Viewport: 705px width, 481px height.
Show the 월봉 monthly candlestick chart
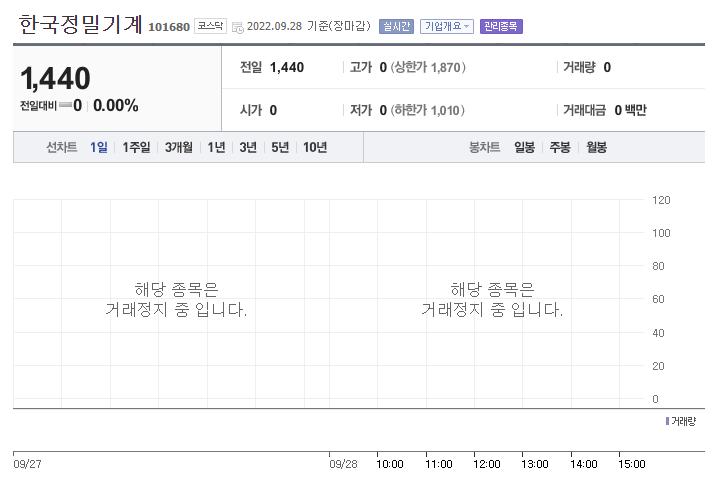click(x=596, y=147)
